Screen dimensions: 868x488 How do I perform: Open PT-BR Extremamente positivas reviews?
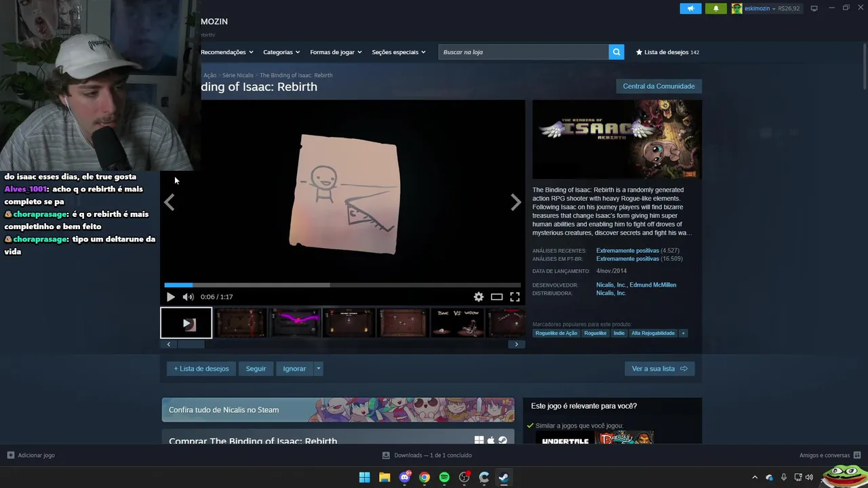(627, 259)
